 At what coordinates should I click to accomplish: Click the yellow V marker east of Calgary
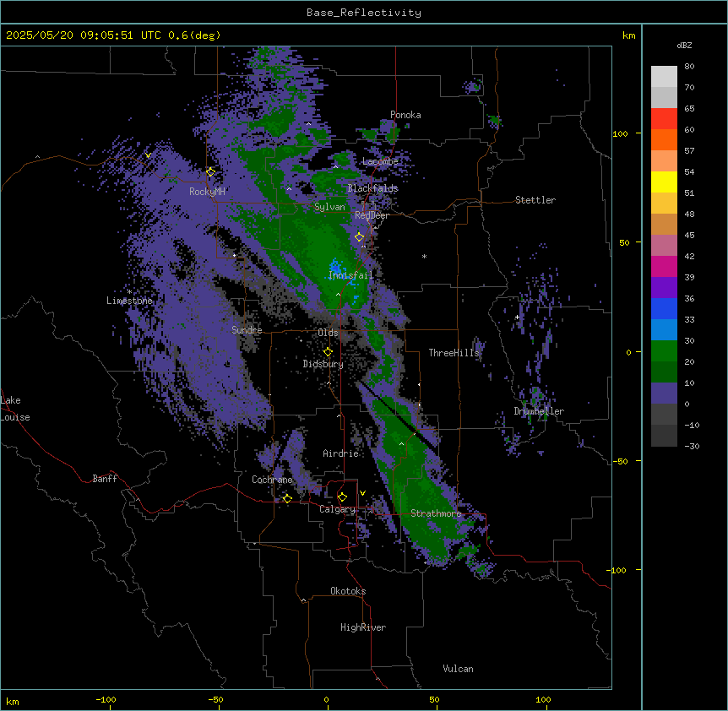coord(362,493)
